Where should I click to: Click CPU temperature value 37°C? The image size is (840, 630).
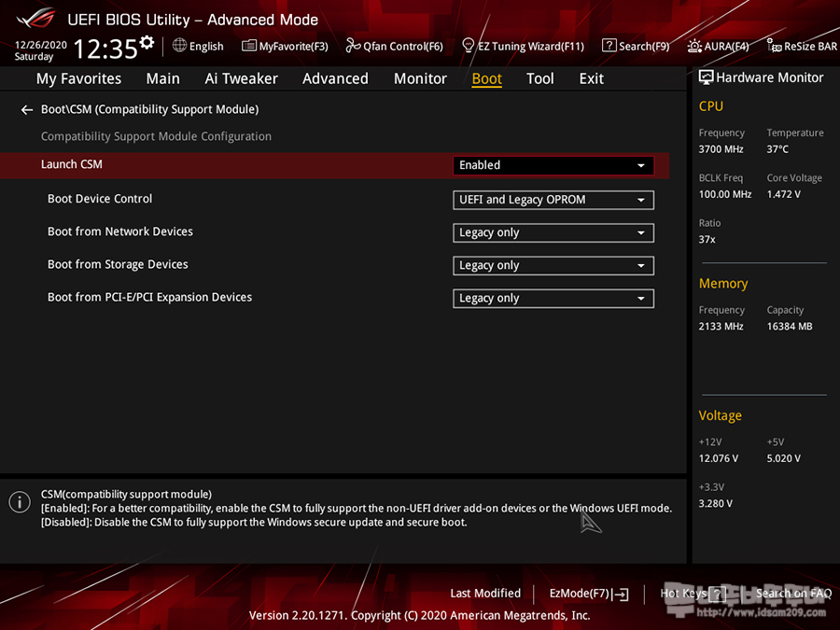pos(777,149)
